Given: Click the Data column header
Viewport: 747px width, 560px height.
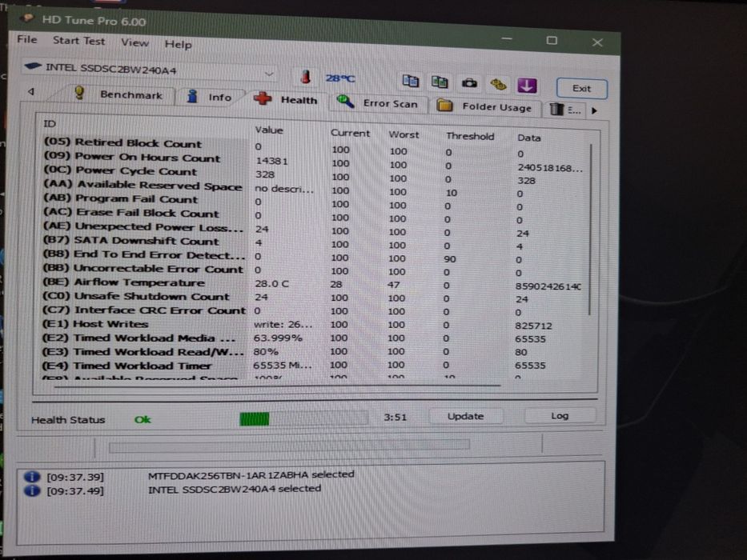Looking at the screenshot, I should click(528, 138).
